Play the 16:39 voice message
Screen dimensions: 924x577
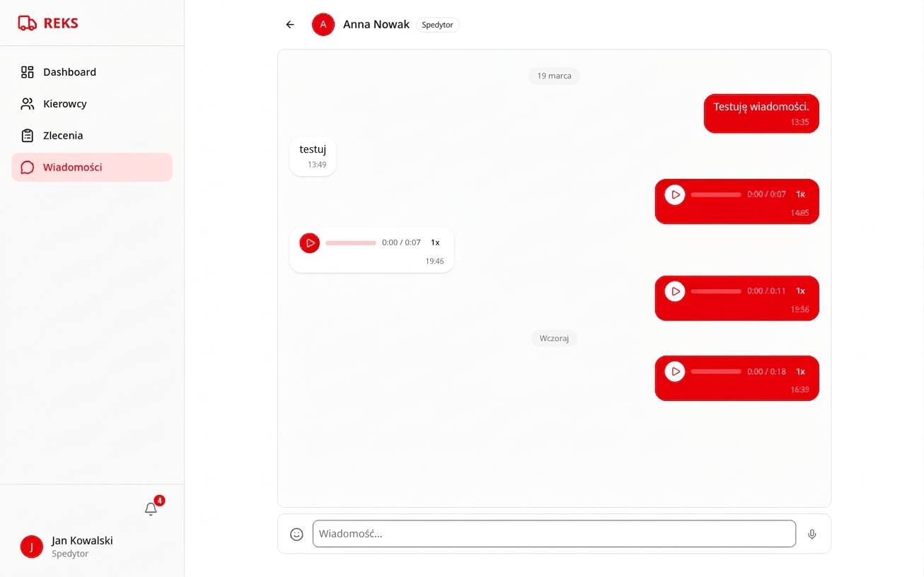pyautogui.click(x=675, y=372)
